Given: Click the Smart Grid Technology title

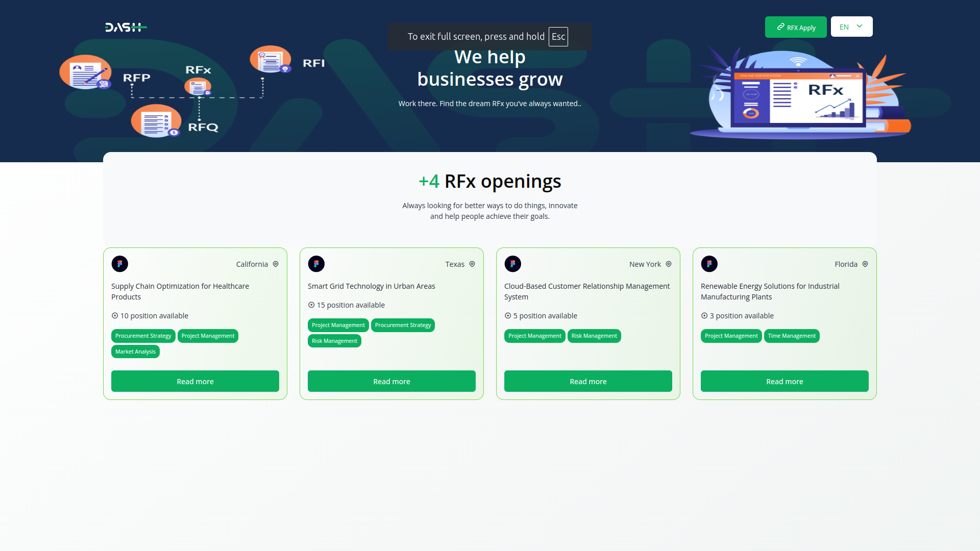Looking at the screenshot, I should (x=371, y=286).
